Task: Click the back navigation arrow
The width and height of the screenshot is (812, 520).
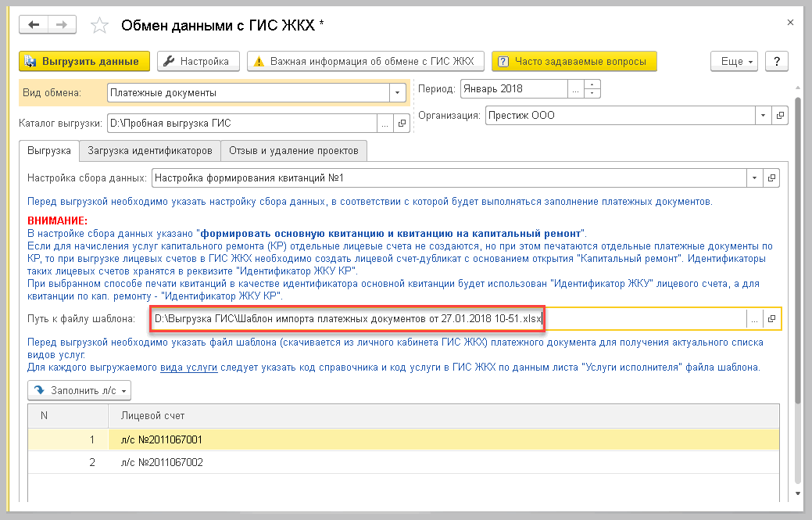Action: [x=34, y=25]
